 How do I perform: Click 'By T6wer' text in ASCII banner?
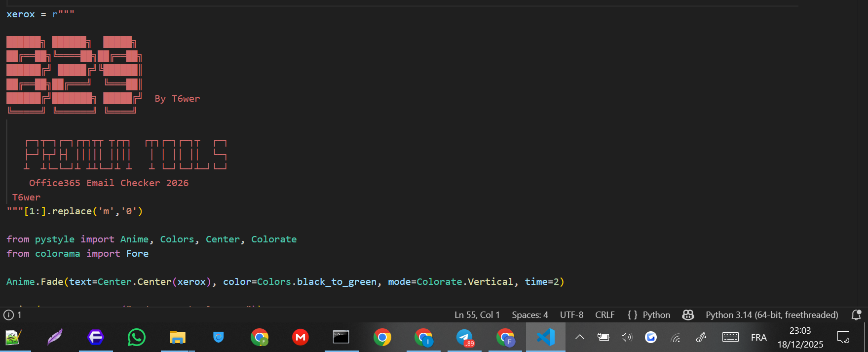click(177, 99)
